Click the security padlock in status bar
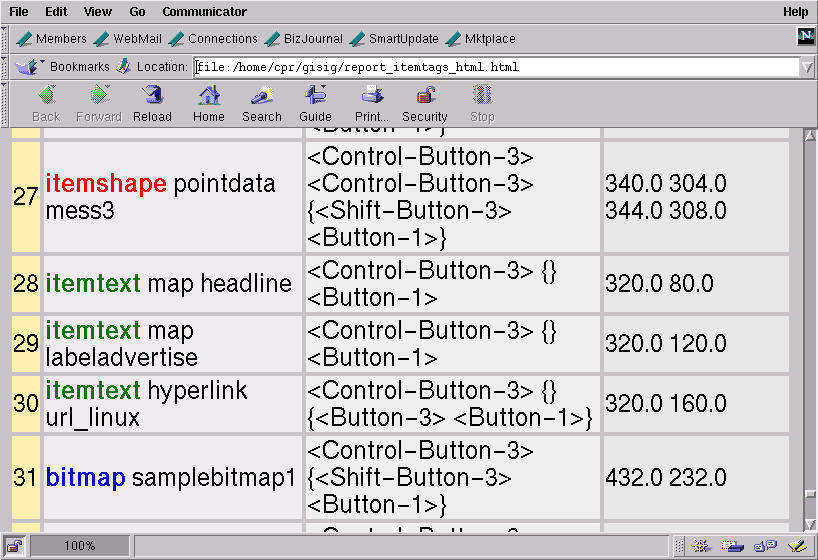 15,546
